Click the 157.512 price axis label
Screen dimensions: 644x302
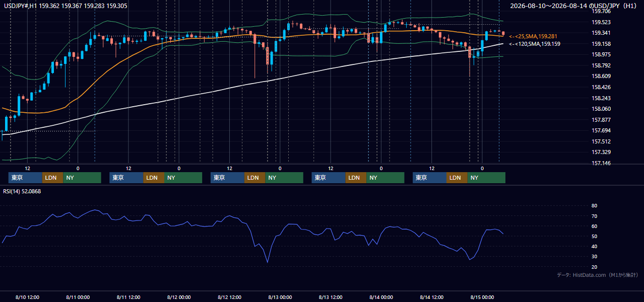pyautogui.click(x=601, y=141)
